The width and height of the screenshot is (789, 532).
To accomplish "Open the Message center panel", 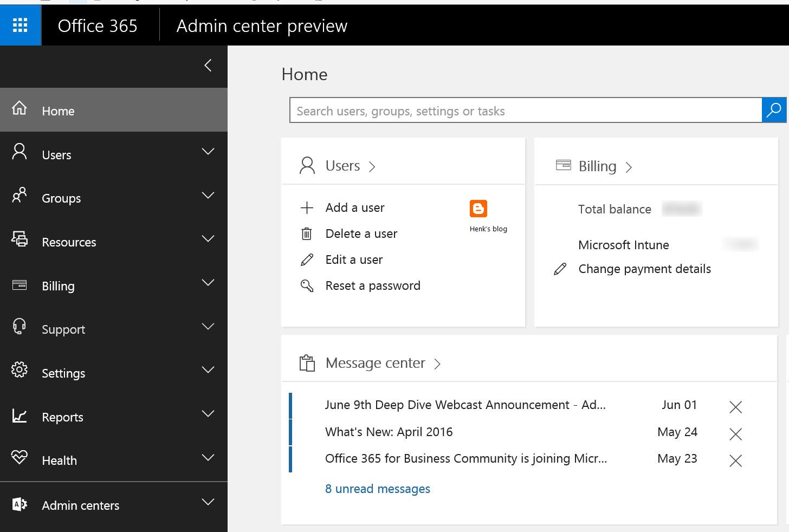I will pyautogui.click(x=376, y=363).
